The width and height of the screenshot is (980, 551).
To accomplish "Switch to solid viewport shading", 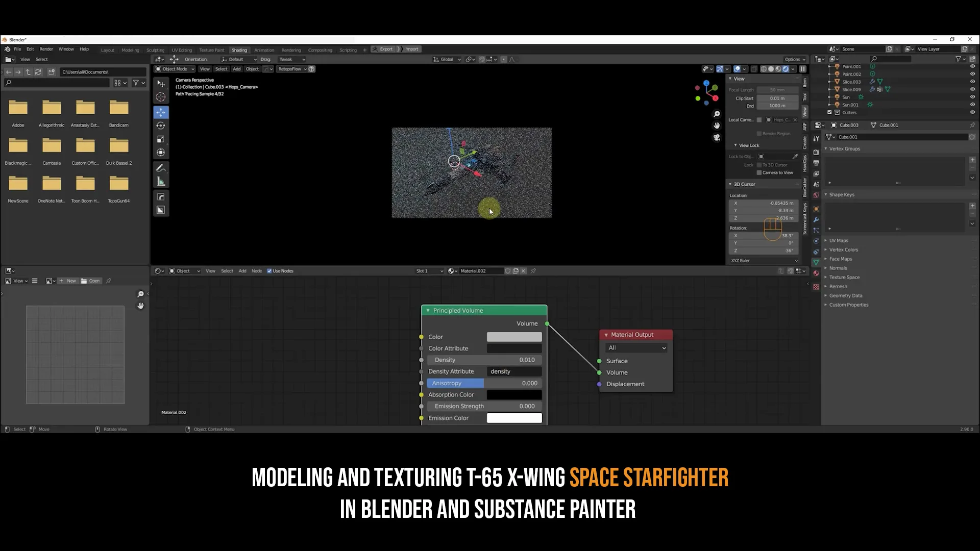I will click(771, 69).
